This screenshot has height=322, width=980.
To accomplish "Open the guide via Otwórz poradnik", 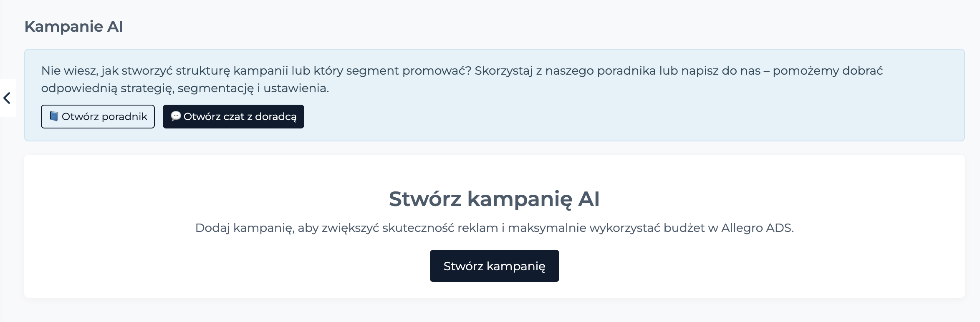I will point(98,116).
